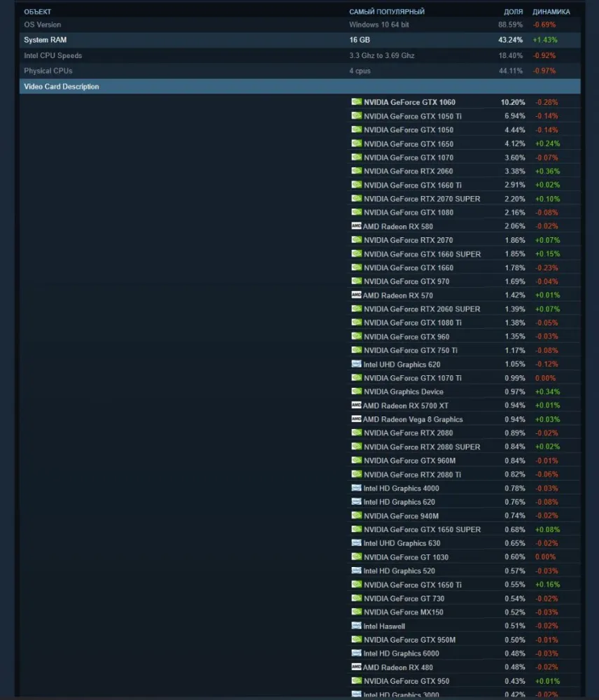This screenshot has width=599, height=700.
Task: Expand the Intel CPU Speeds row
Action: tap(52, 55)
